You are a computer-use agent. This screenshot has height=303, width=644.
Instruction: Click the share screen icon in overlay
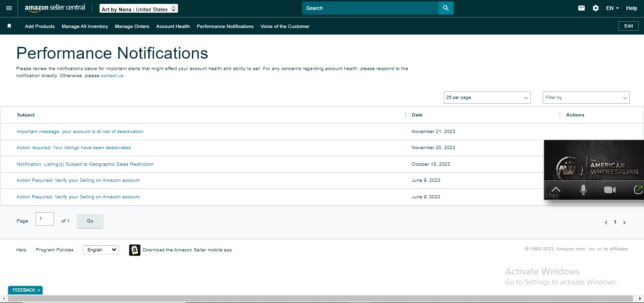click(x=638, y=190)
